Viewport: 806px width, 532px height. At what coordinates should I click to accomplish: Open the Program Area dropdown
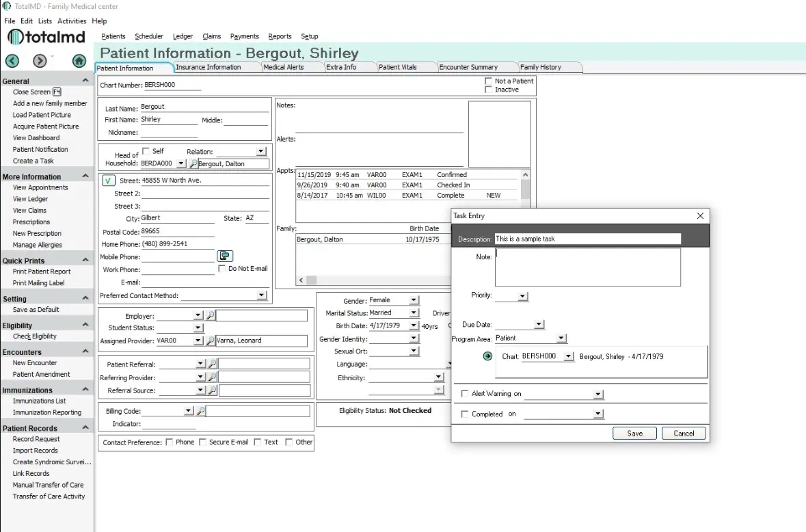coord(561,338)
